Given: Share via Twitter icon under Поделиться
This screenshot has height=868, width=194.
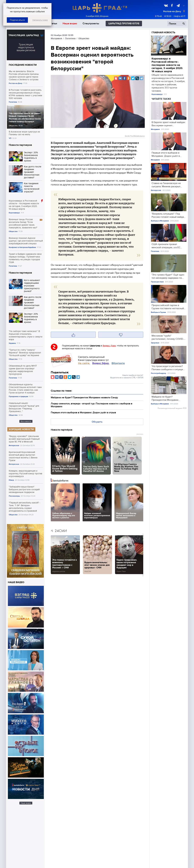Looking at the screenshot, I should [69, 377].
